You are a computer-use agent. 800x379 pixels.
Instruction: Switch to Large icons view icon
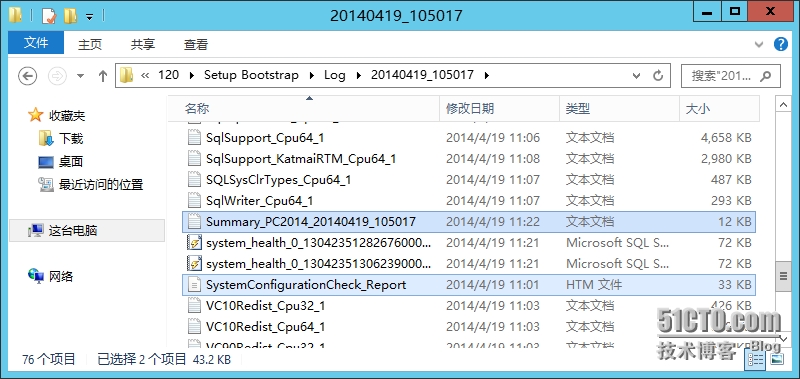(776, 361)
